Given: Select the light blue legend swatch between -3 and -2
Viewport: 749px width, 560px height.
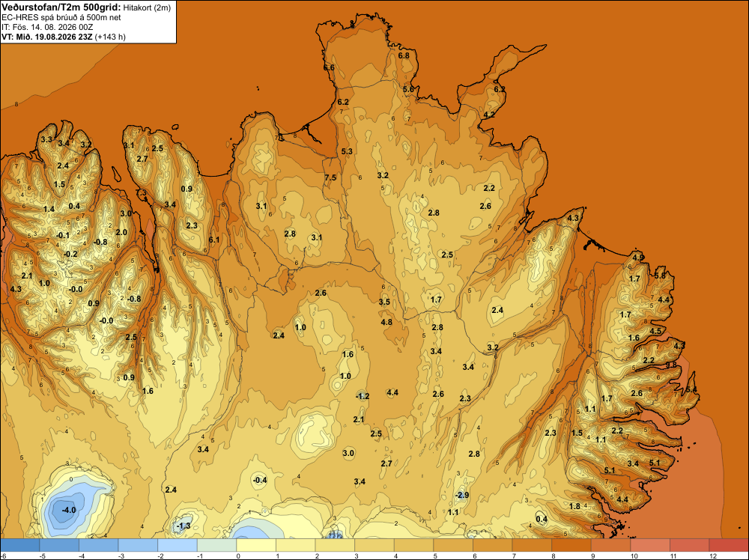Looking at the screenshot, I should pos(138,545).
